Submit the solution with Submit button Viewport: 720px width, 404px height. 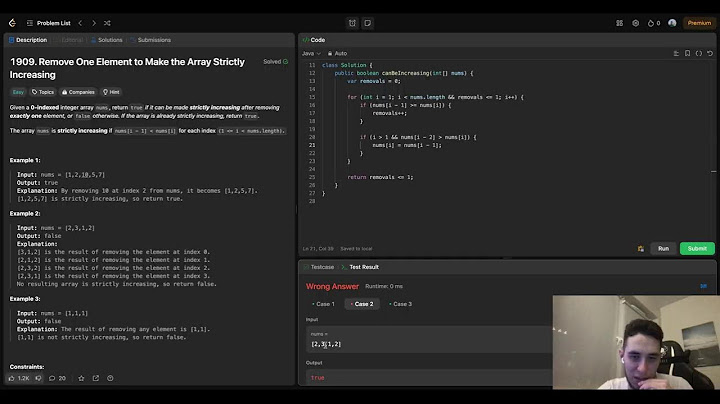click(x=697, y=248)
